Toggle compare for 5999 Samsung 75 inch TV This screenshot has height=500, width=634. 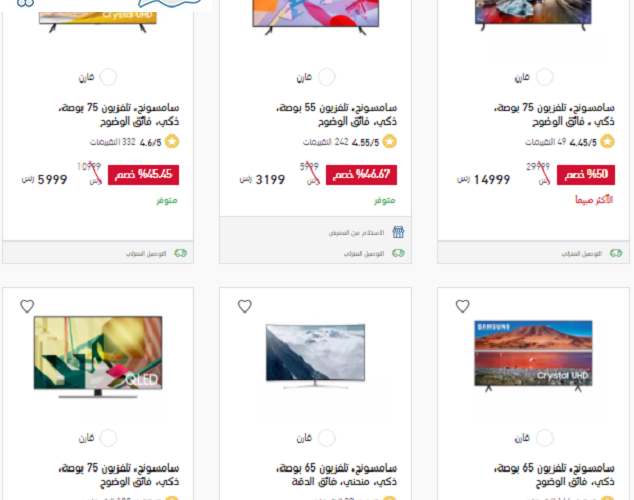pos(108,77)
